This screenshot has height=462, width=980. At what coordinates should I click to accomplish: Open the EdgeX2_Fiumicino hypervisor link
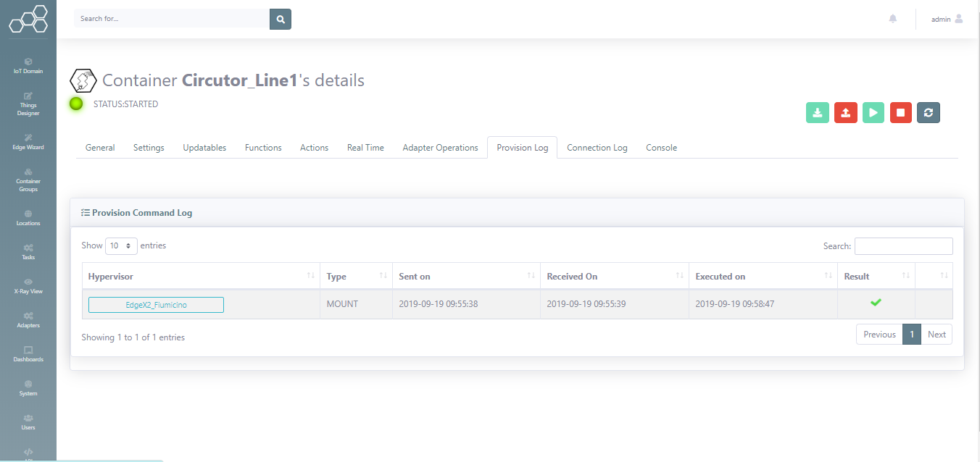click(156, 305)
